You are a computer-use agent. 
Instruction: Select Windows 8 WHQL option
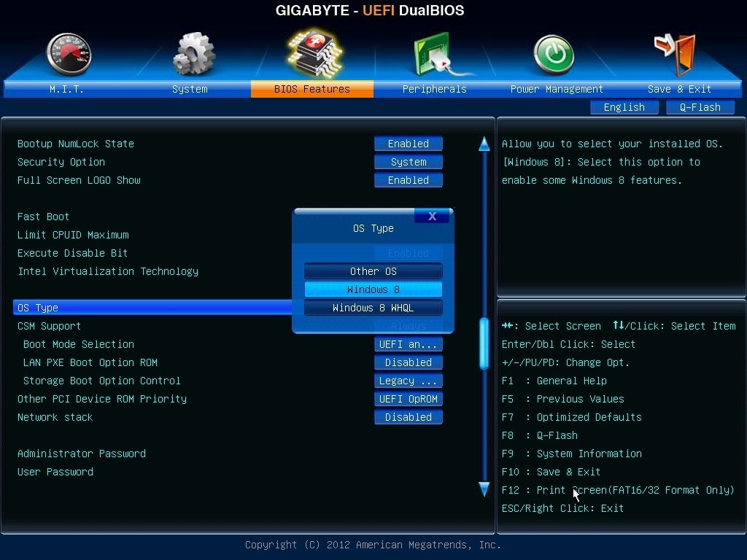pos(373,307)
